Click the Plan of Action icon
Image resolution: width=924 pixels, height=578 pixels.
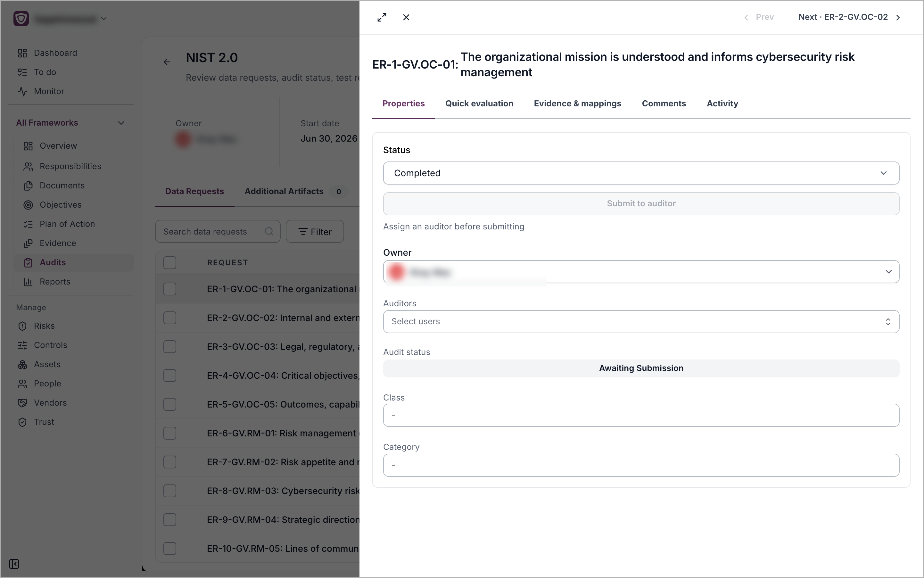coord(28,224)
